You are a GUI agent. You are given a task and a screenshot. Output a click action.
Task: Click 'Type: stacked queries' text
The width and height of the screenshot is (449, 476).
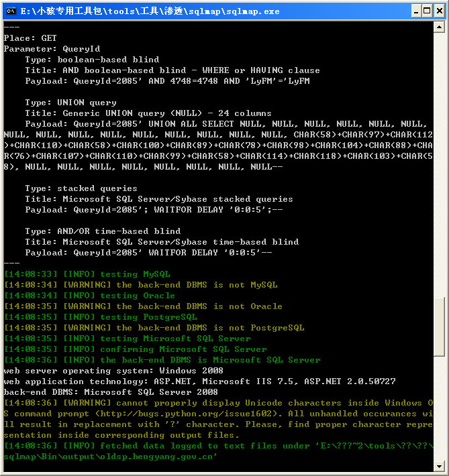pos(81,188)
